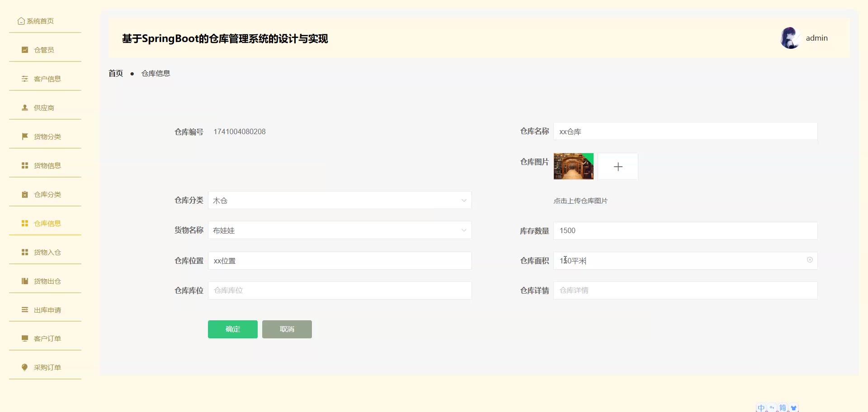Click the system title 基于SpringBoot的仓库管理系统的设计与实现

225,38
